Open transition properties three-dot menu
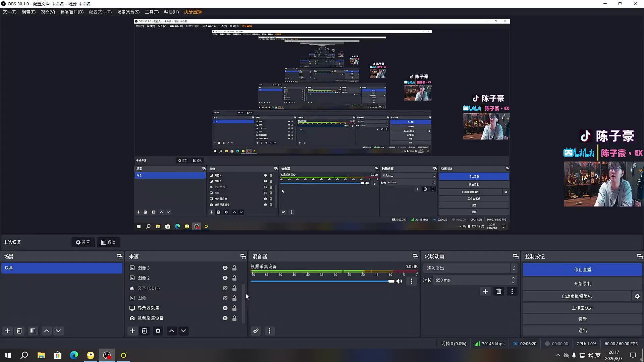 (x=512, y=291)
